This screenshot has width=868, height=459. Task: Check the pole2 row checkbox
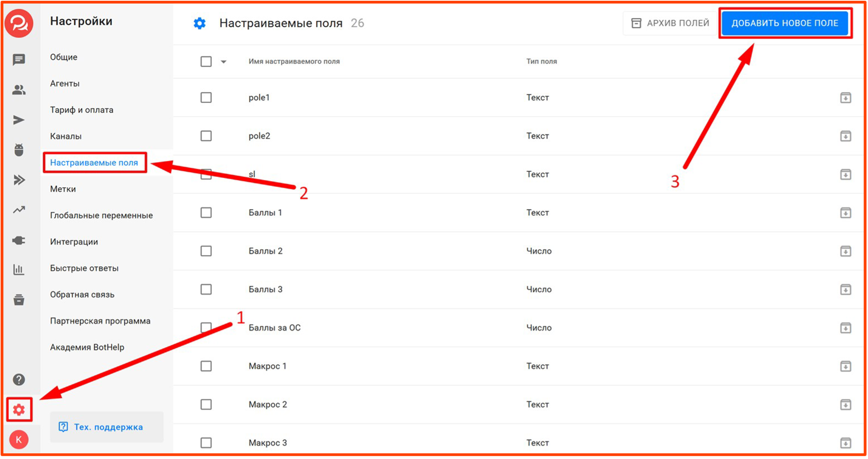point(206,136)
